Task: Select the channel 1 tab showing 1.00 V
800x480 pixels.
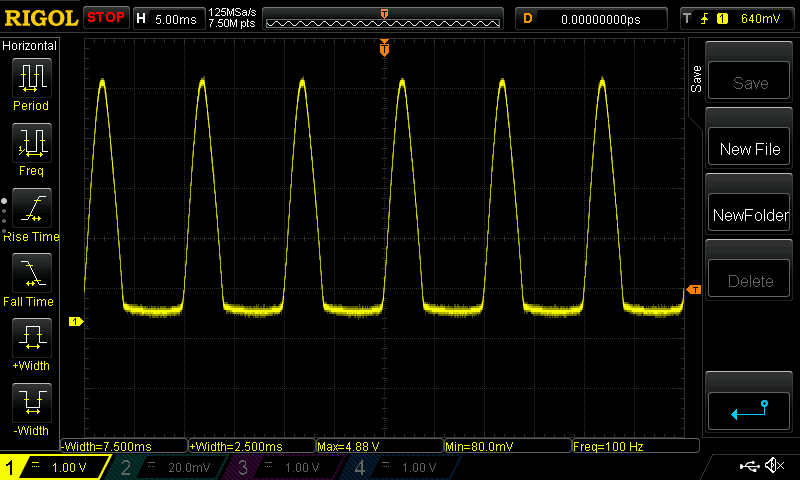Action: [54, 467]
